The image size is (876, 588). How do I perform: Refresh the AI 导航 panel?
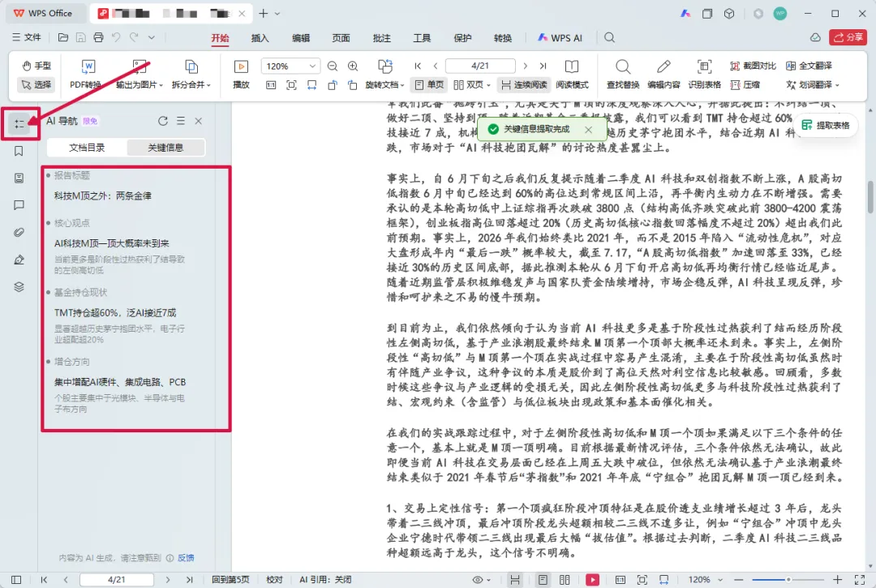click(162, 121)
